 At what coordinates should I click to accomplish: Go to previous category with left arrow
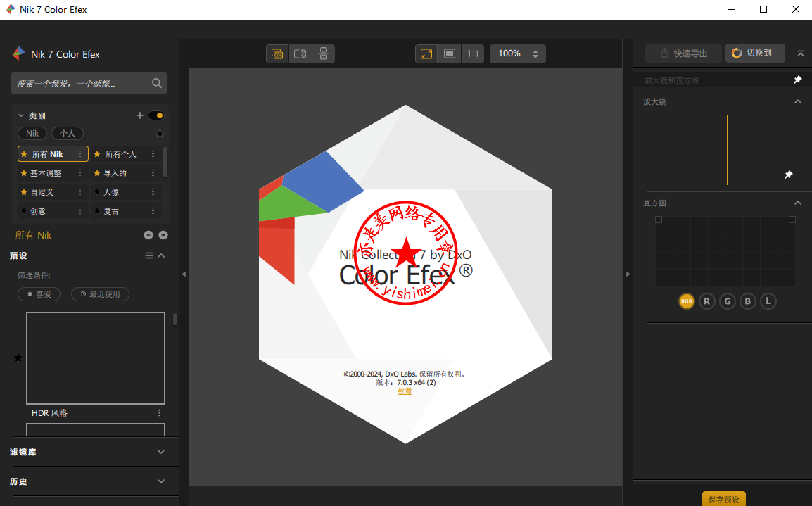[x=148, y=235]
